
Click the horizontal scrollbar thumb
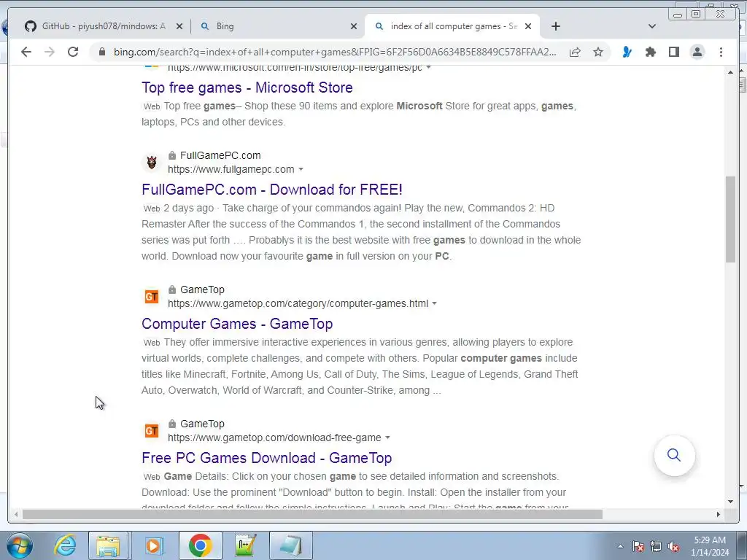click(x=312, y=514)
